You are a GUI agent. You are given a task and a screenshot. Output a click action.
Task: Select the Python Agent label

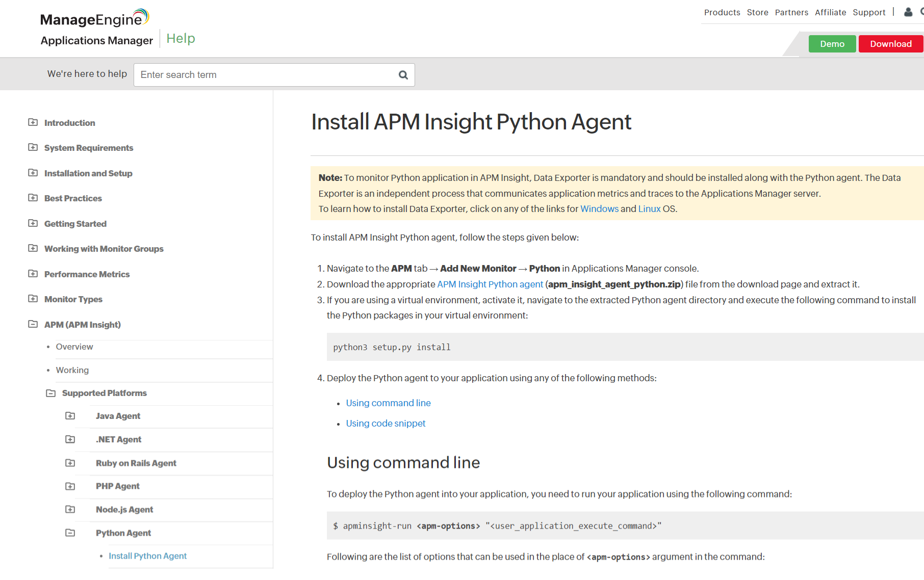(123, 533)
